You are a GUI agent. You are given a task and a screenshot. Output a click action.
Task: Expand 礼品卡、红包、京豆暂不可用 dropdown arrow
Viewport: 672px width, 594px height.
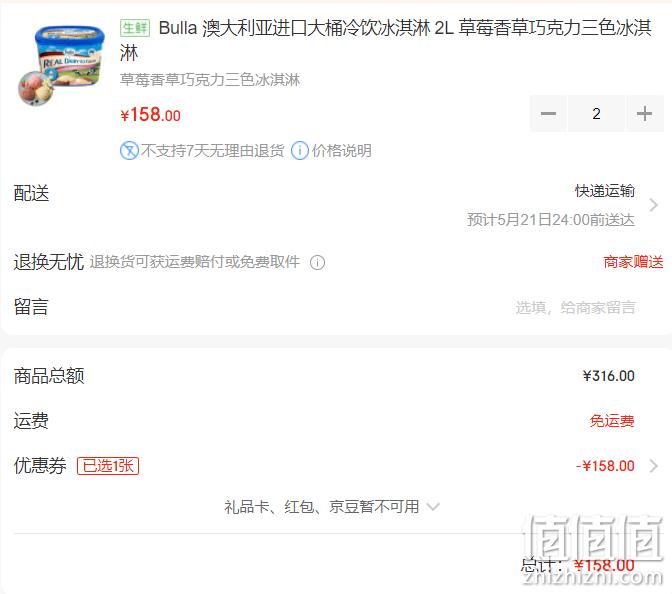(x=433, y=507)
